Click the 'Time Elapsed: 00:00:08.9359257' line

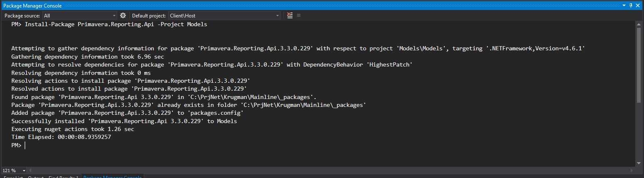click(61, 137)
